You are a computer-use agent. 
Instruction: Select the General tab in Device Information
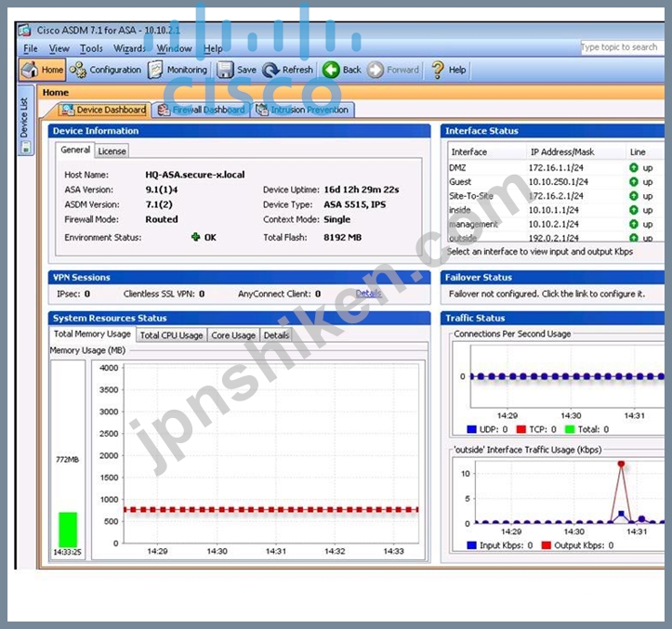tap(75, 150)
